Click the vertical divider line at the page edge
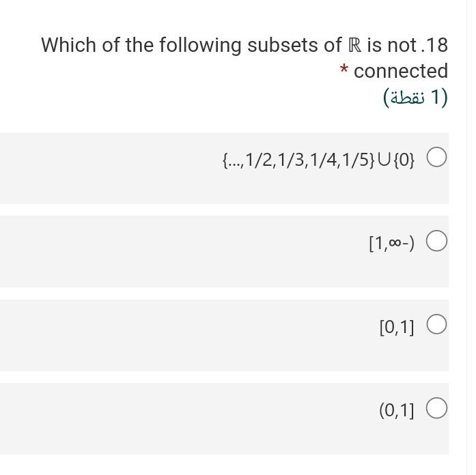The image size is (476, 475). pyautogui.click(x=466, y=237)
